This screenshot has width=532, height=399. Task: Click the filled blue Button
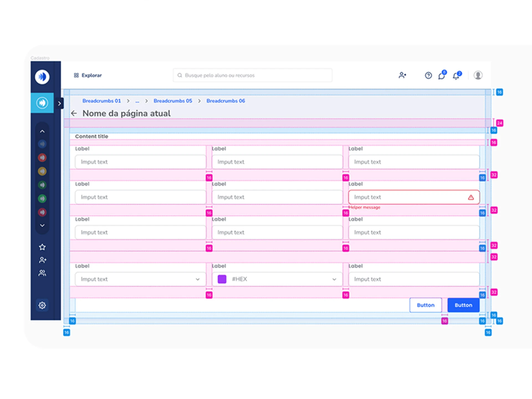(463, 305)
